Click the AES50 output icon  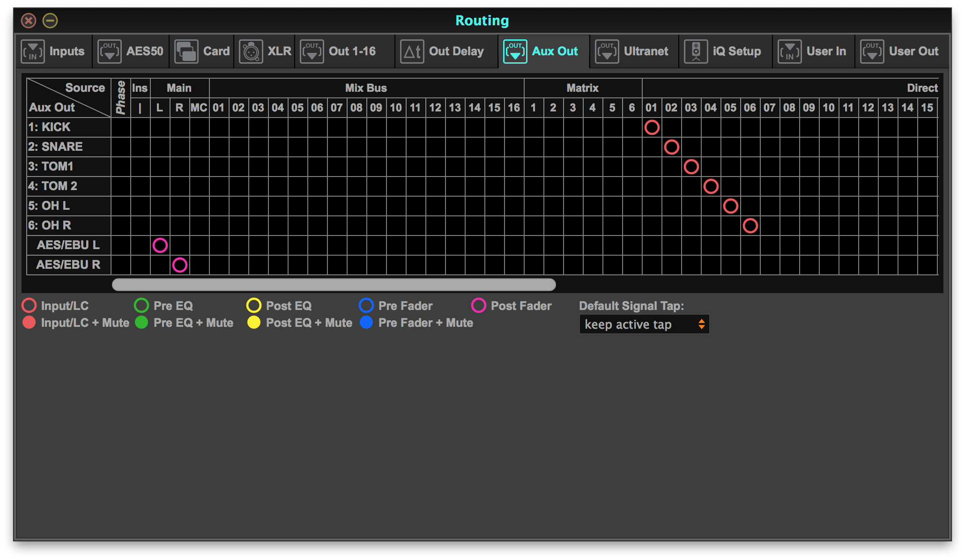tap(109, 52)
